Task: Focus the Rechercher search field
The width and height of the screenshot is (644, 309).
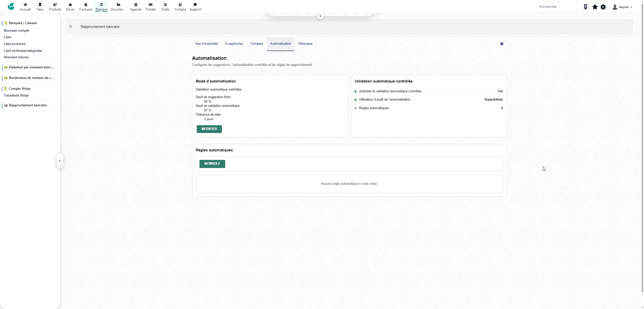Action: coord(558,7)
